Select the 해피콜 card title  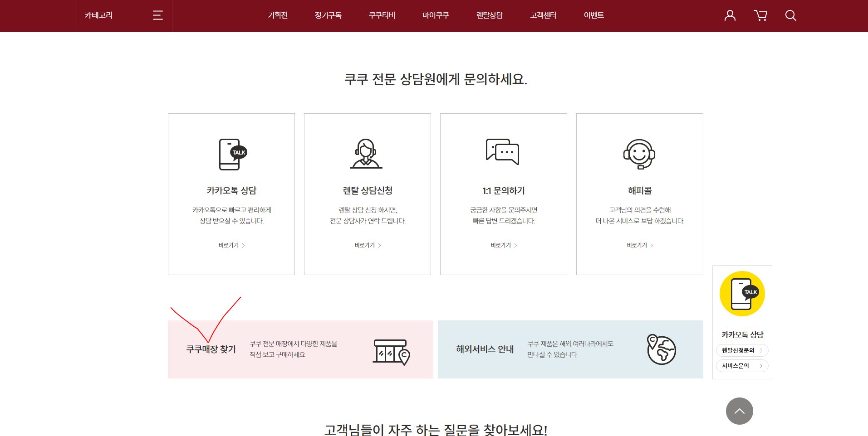tap(640, 191)
